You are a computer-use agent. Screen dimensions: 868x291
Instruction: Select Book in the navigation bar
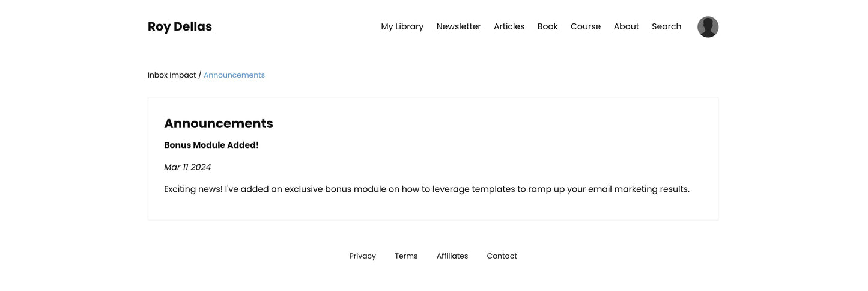click(x=547, y=26)
